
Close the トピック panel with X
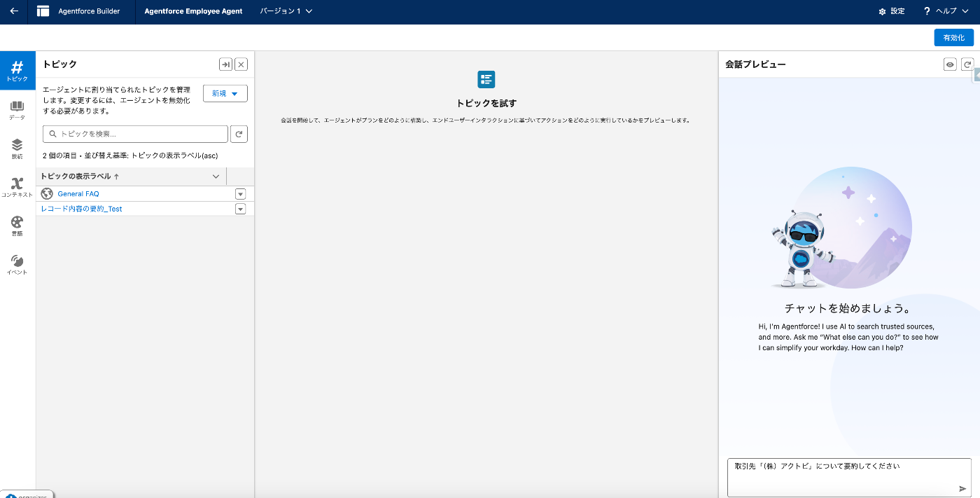pyautogui.click(x=241, y=64)
